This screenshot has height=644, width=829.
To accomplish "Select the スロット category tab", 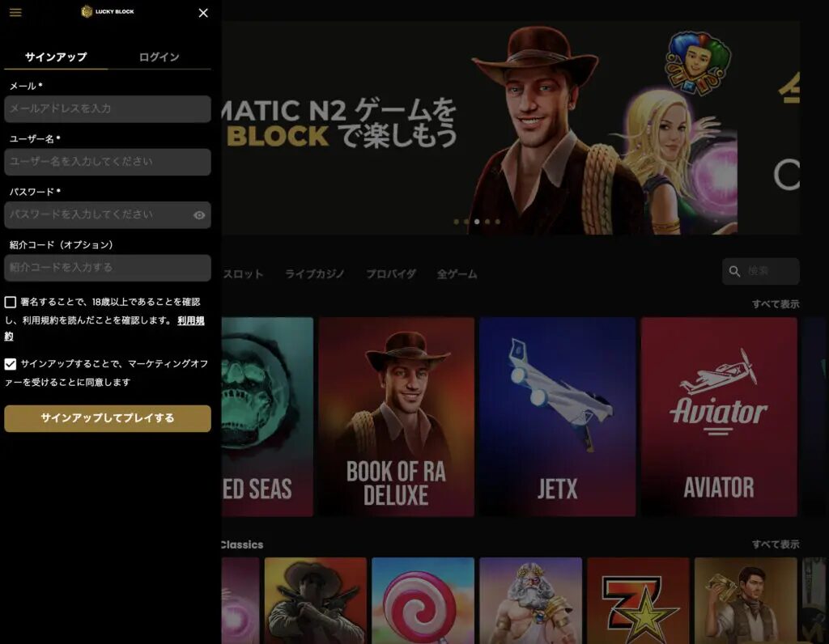I will point(243,274).
